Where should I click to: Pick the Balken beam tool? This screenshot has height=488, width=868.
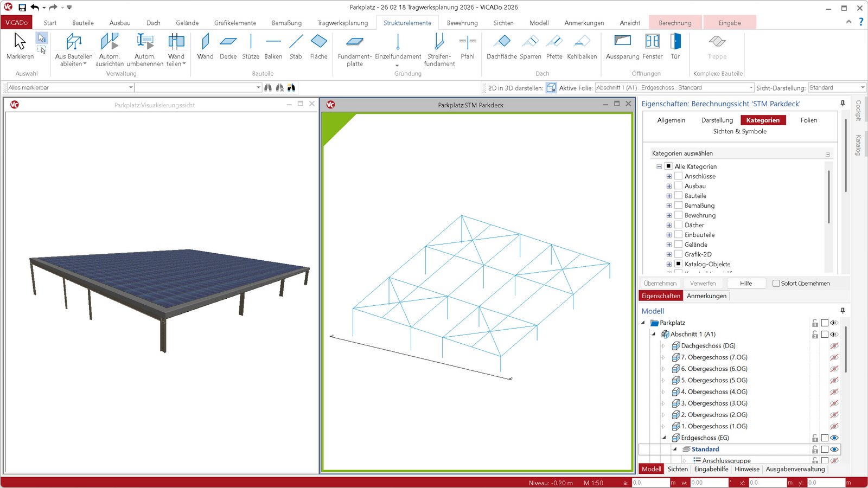[273, 46]
